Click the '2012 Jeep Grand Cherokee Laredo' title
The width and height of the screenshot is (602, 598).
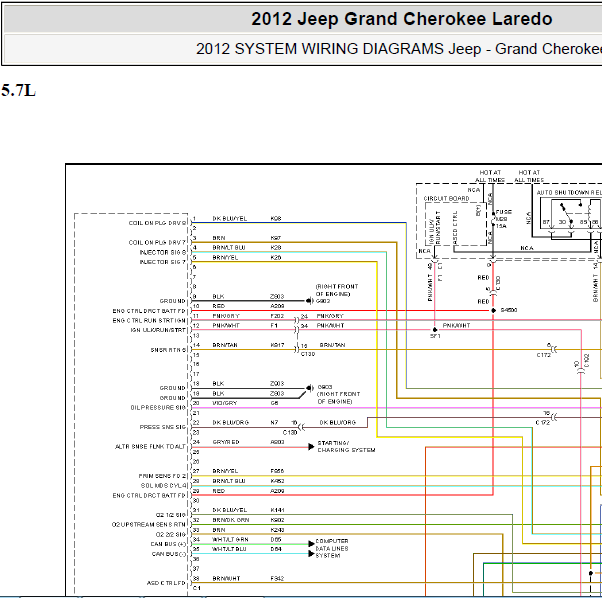(402, 19)
